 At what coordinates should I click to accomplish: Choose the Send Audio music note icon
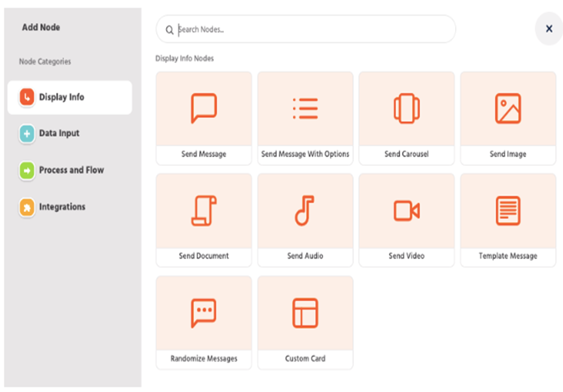pos(305,211)
